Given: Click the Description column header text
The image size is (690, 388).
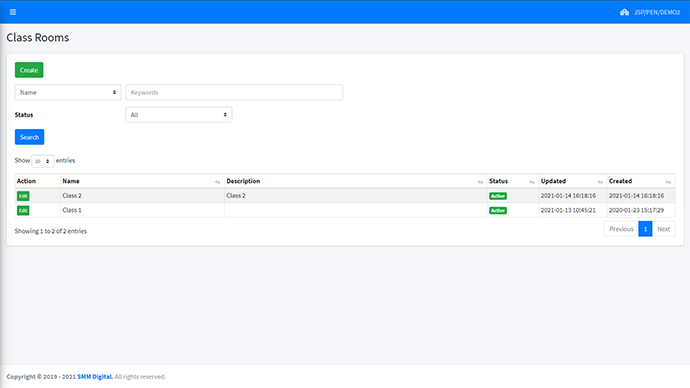Looking at the screenshot, I should (243, 181).
